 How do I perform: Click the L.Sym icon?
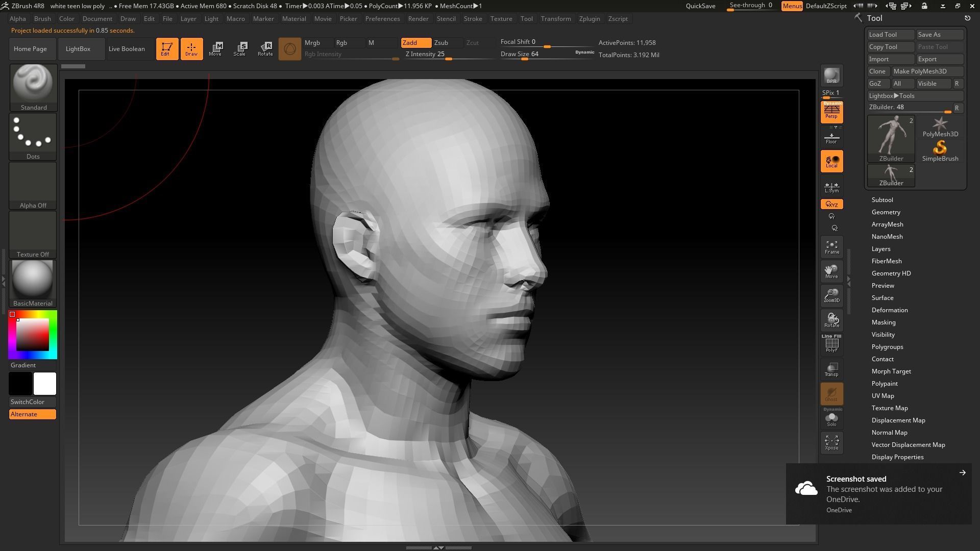click(831, 187)
